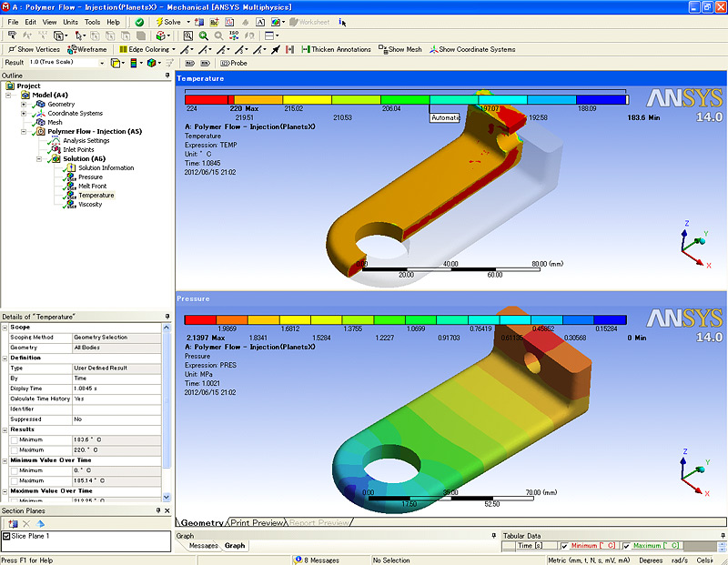
Task: Click the Max label icon beside Probe
Action: 190,63
